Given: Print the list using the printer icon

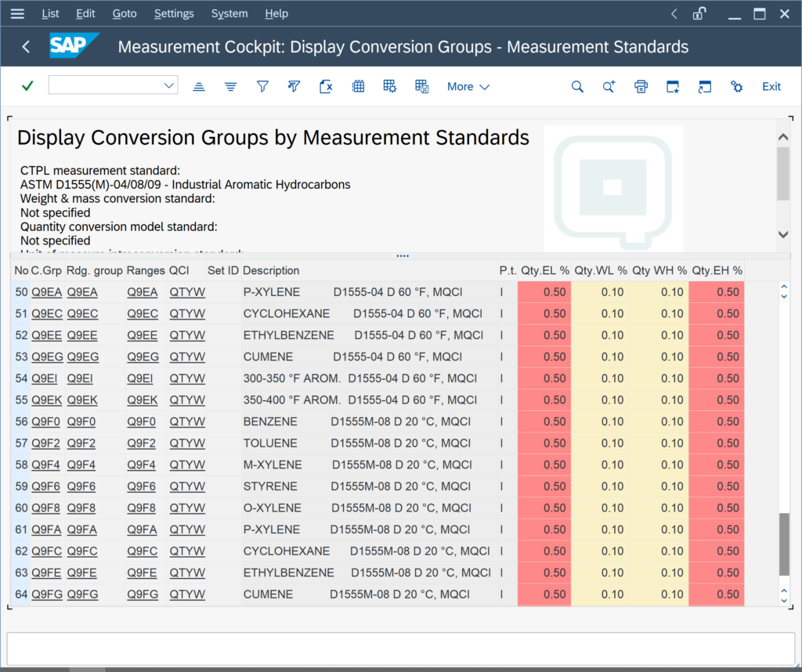Looking at the screenshot, I should (x=641, y=86).
